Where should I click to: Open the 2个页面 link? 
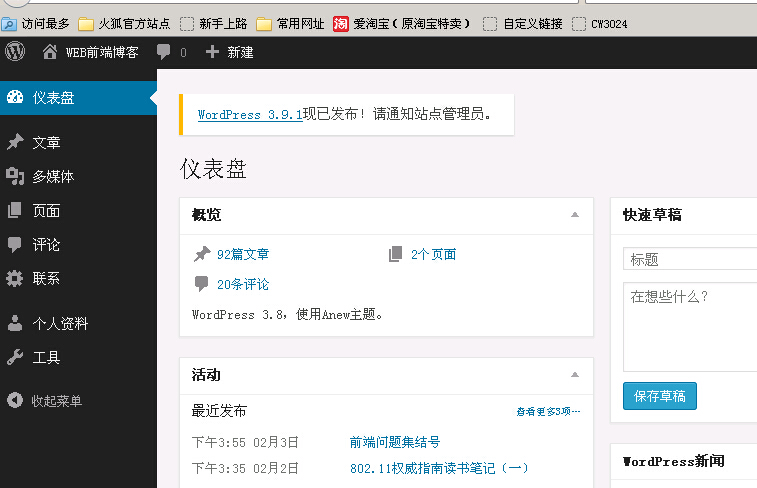pos(434,254)
